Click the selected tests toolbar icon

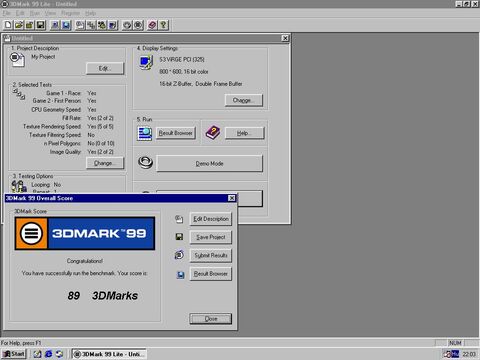91,25
